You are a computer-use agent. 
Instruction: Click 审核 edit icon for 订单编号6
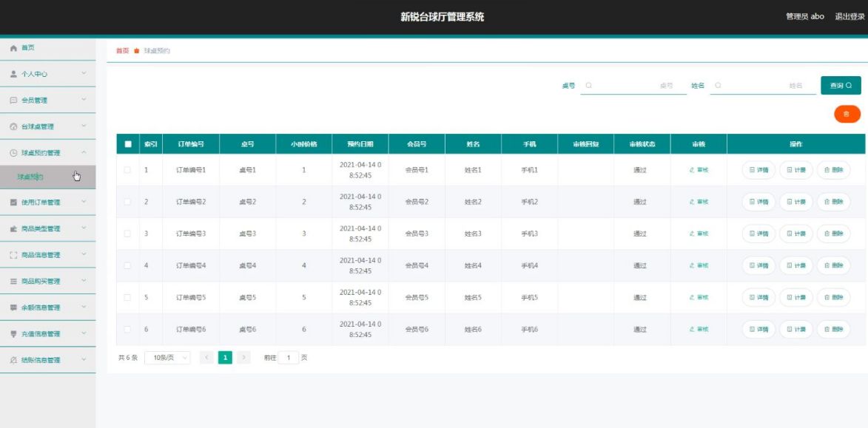(691, 330)
